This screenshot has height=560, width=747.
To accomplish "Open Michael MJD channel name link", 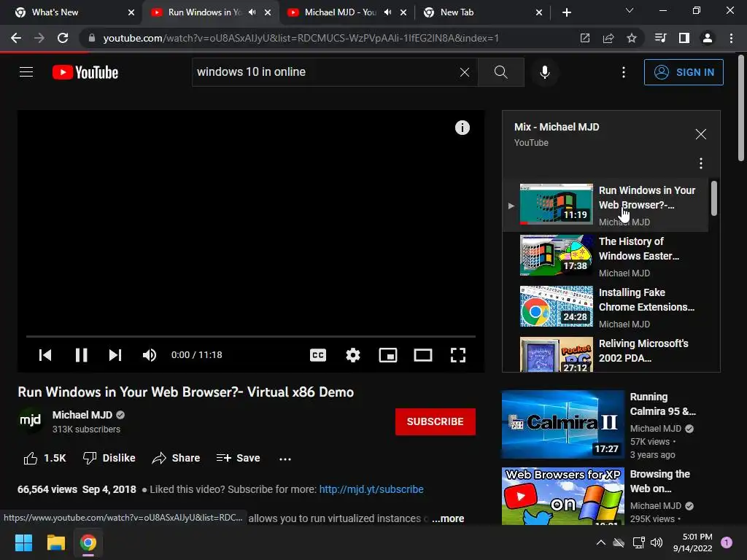I will click(82, 415).
